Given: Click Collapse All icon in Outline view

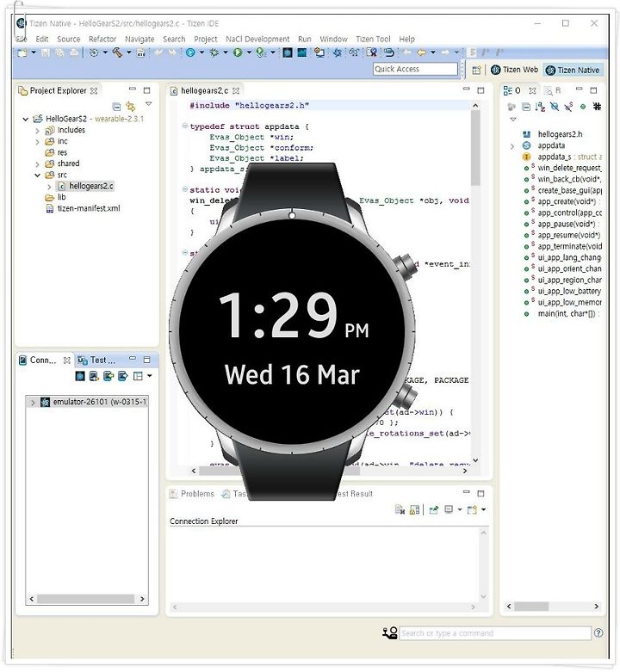Looking at the screenshot, I should [526, 107].
